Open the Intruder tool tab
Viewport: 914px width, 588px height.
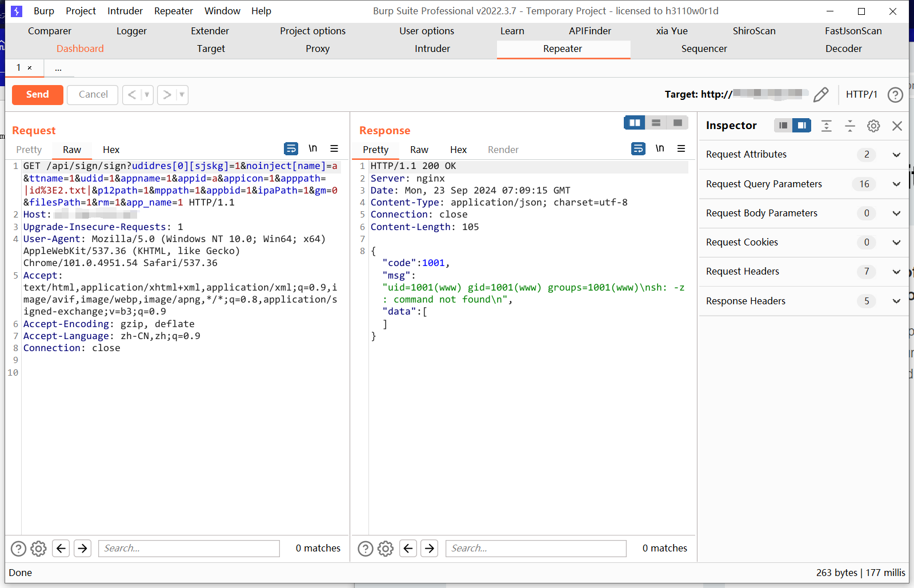(432, 49)
